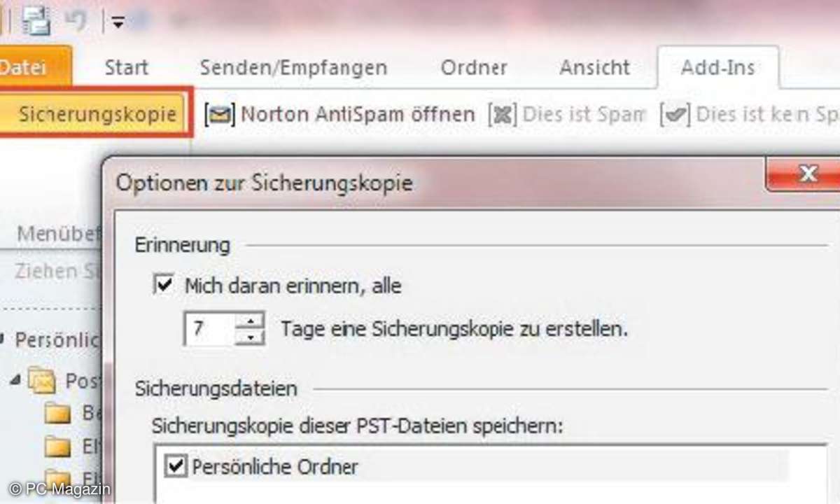Open the quick access toolbar customize arrow
Screen dimensions: 840x504
coord(117,24)
